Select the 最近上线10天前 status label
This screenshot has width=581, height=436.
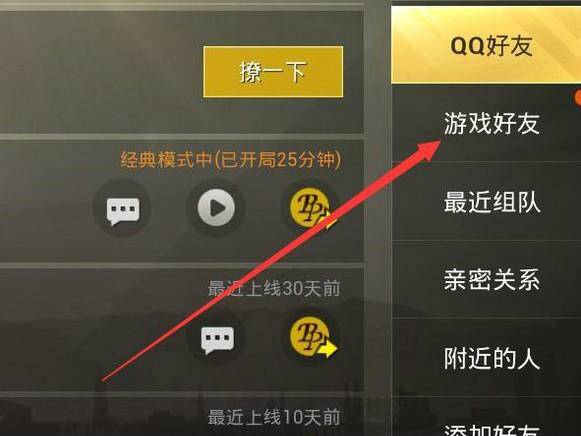(274, 417)
